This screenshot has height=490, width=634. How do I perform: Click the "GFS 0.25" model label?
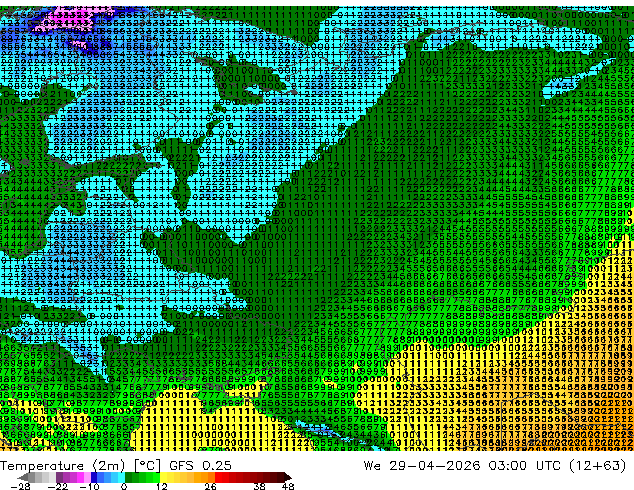200,466
